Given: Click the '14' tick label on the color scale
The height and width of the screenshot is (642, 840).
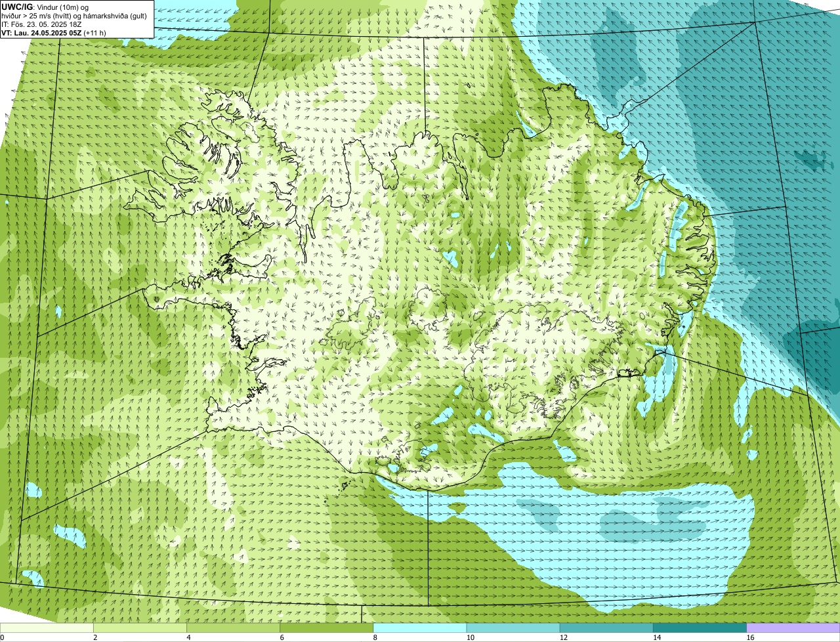Looking at the screenshot, I should (656, 637).
